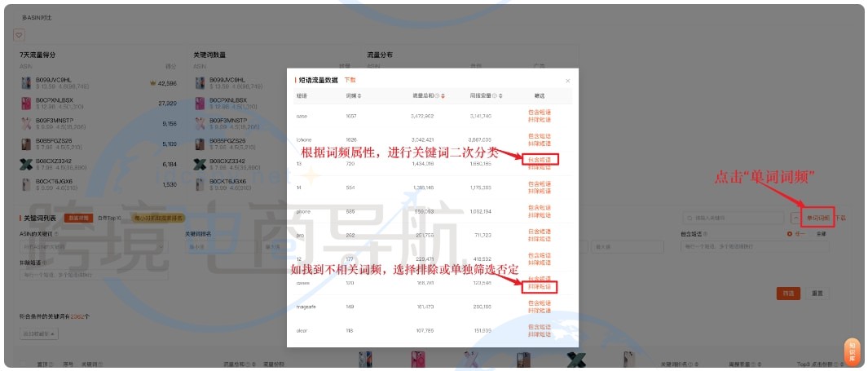The width and height of the screenshot is (868, 371).
Task: Click 排除短语 in the 'clear' row
Action: (540, 334)
